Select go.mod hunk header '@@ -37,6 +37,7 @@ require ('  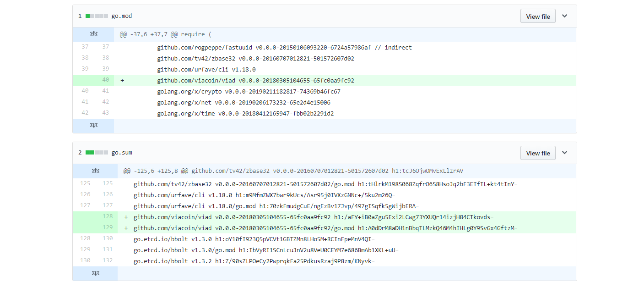166,34
